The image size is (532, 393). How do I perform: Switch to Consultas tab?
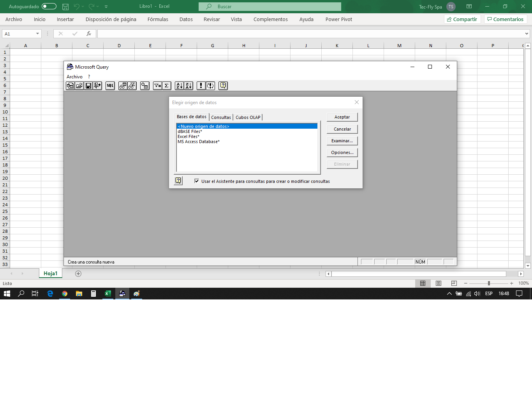point(221,117)
